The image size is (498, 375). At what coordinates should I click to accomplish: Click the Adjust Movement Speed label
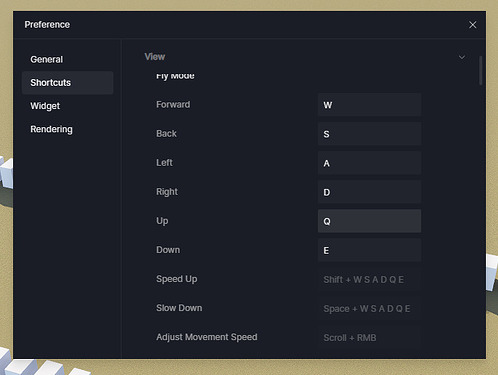(207, 337)
